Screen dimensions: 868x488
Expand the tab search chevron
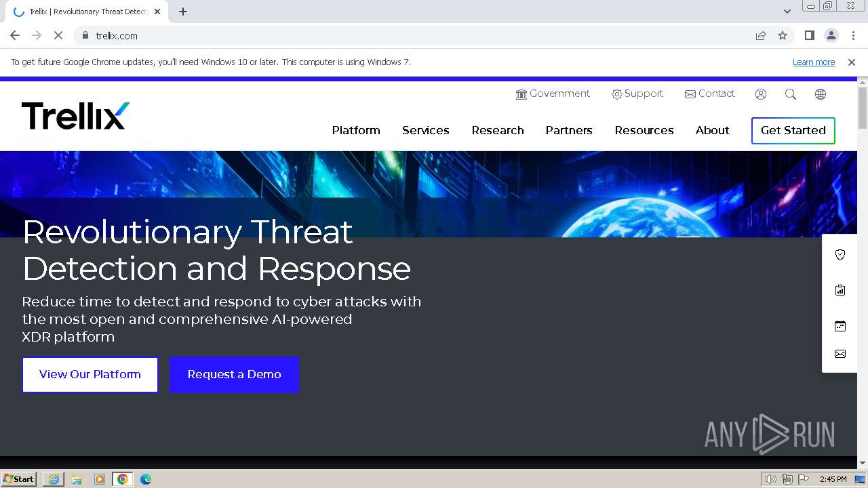tap(787, 11)
